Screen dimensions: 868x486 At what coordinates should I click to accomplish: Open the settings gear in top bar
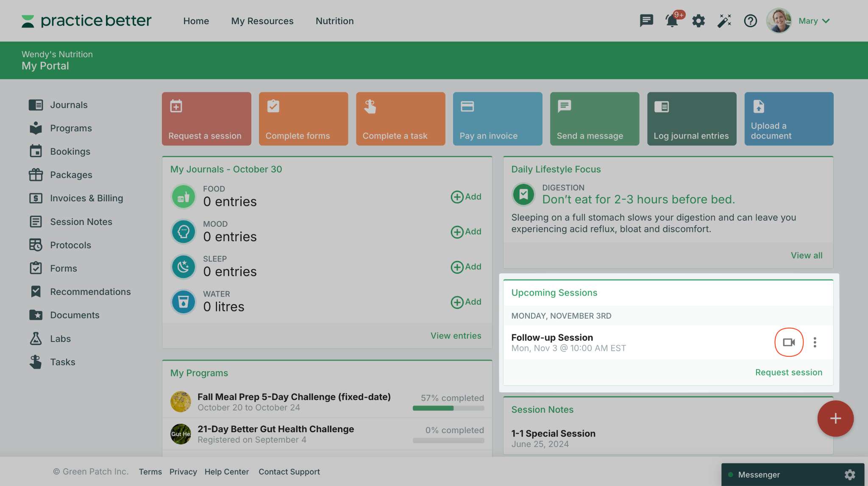(x=698, y=20)
